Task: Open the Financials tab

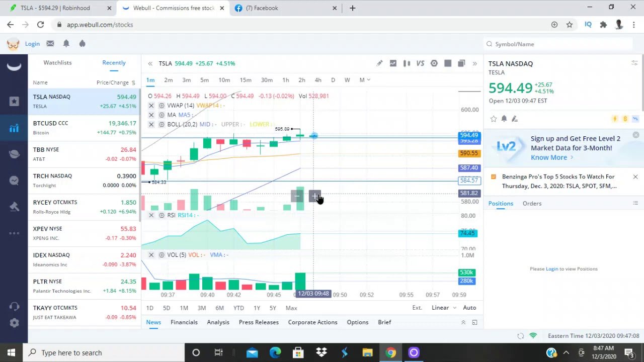Action: 184,322
